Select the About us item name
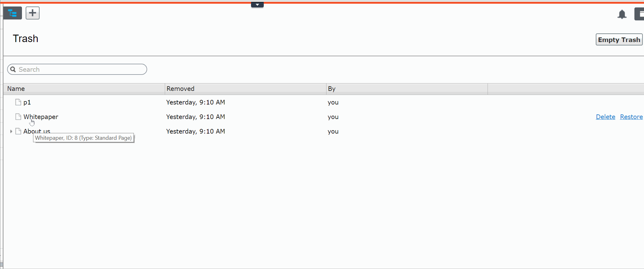Image resolution: width=644 pixels, height=269 pixels. (37, 131)
